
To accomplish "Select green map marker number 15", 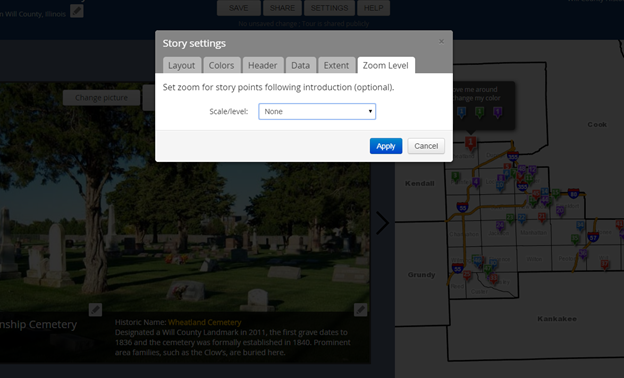I will pyautogui.click(x=556, y=193).
